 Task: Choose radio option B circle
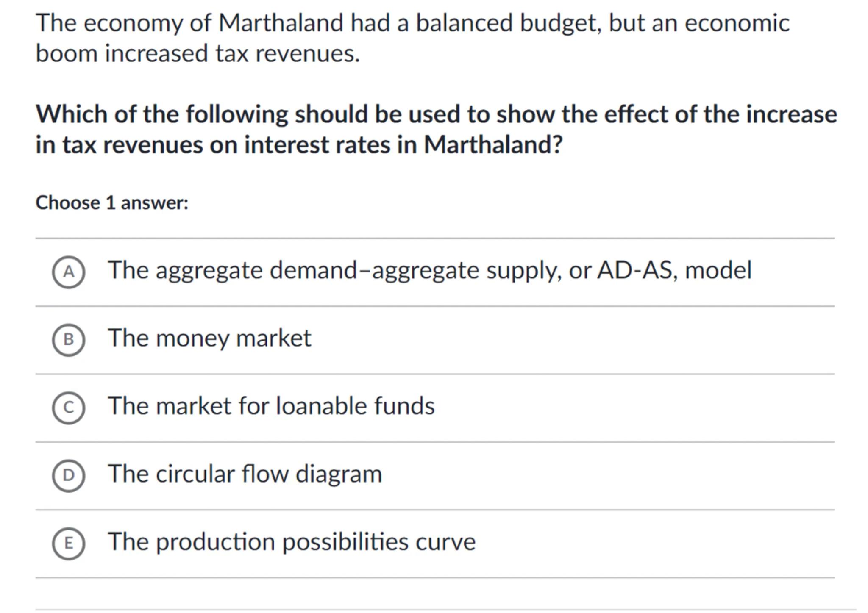68,340
